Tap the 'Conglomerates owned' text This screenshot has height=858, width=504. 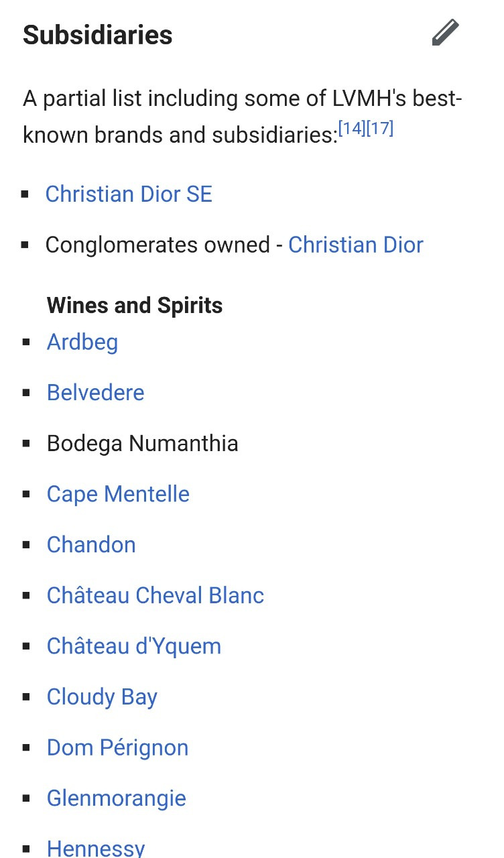coord(157,245)
